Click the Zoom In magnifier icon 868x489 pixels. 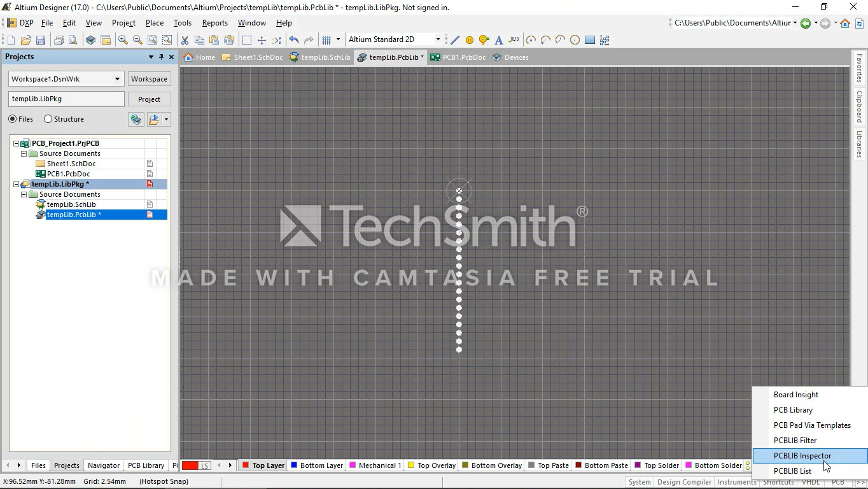[x=123, y=40]
